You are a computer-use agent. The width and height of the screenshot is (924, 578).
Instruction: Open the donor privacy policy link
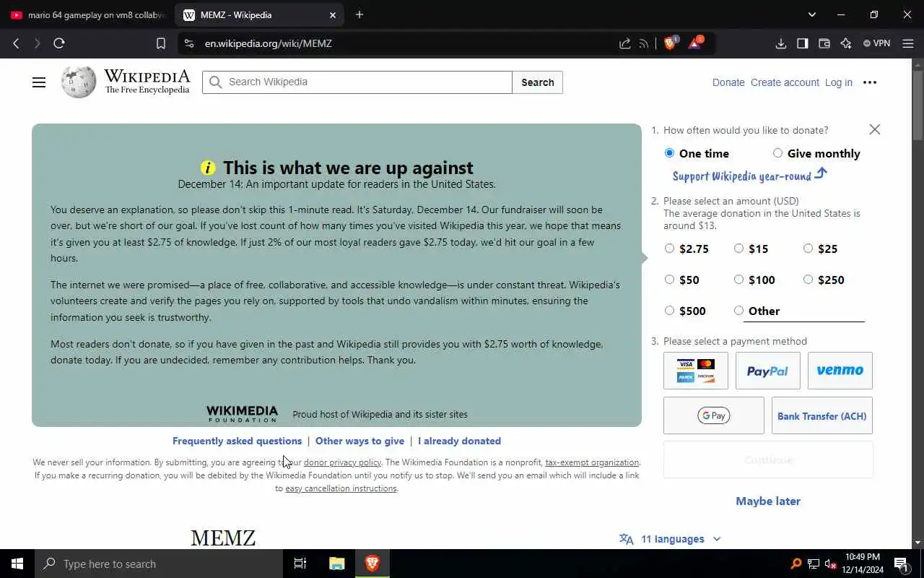coord(342,462)
